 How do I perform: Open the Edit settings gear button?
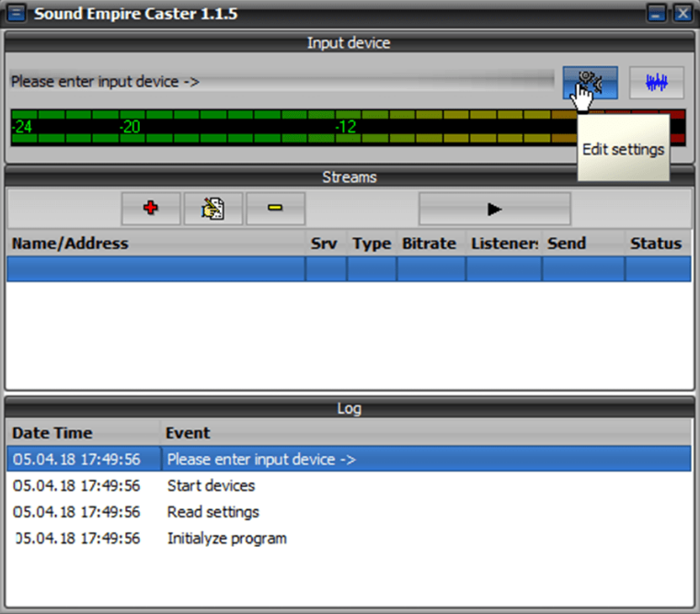click(591, 83)
